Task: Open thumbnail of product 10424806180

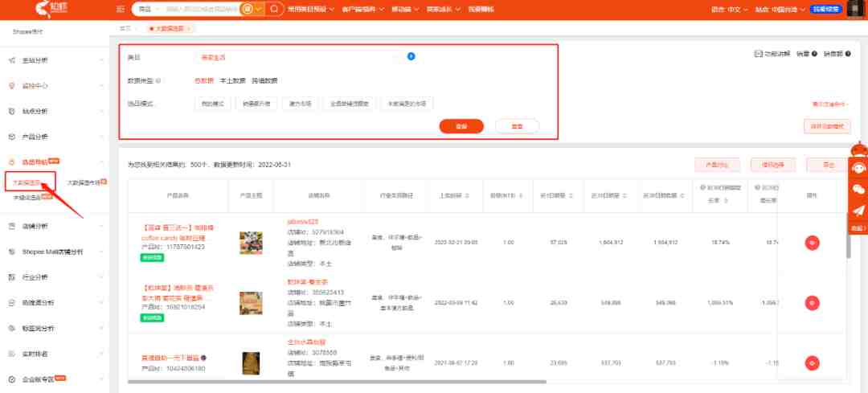Action: tap(251, 363)
